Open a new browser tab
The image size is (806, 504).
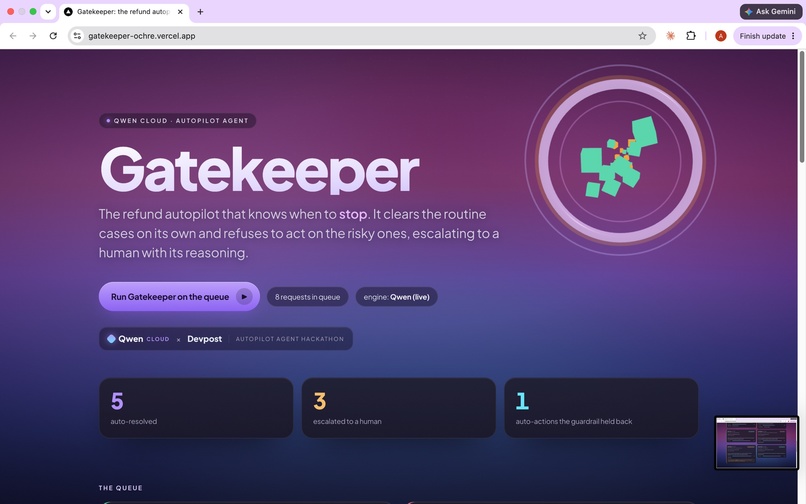pyautogui.click(x=200, y=12)
